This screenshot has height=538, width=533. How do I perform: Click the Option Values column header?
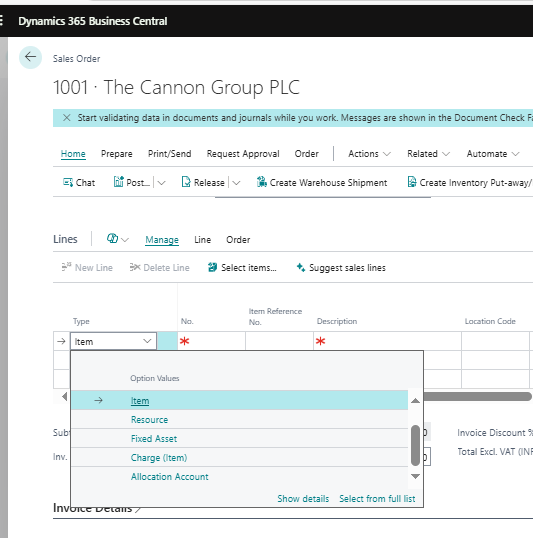[154, 378]
